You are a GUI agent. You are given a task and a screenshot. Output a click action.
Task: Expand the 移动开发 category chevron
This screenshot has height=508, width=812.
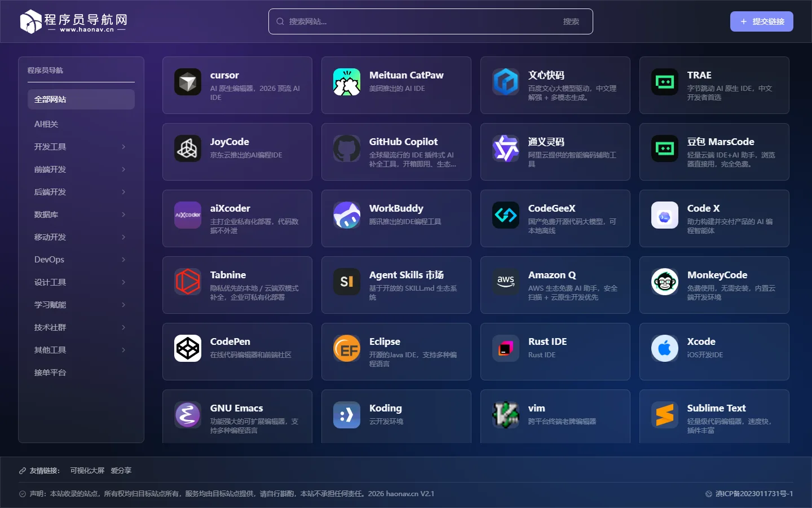click(123, 237)
